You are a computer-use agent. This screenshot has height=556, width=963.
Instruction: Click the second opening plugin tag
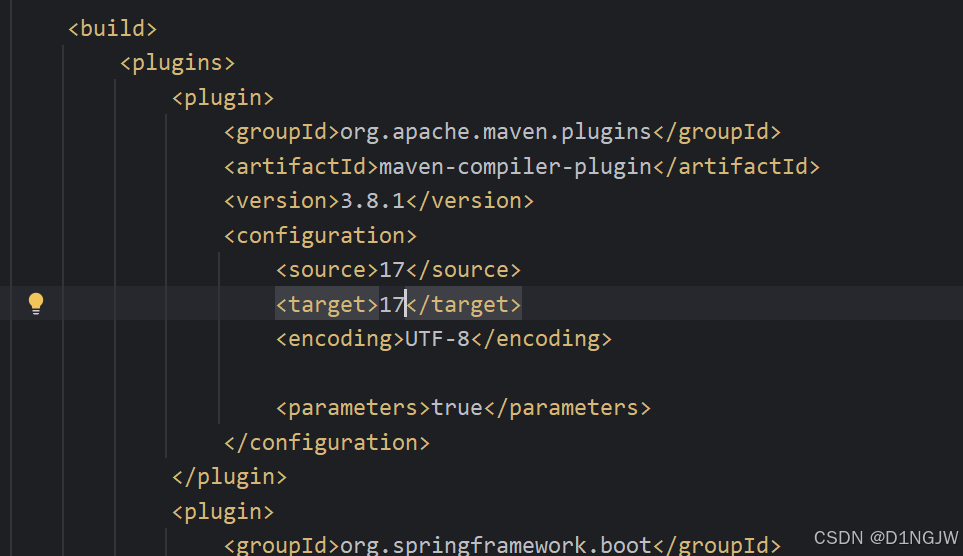coord(223,511)
